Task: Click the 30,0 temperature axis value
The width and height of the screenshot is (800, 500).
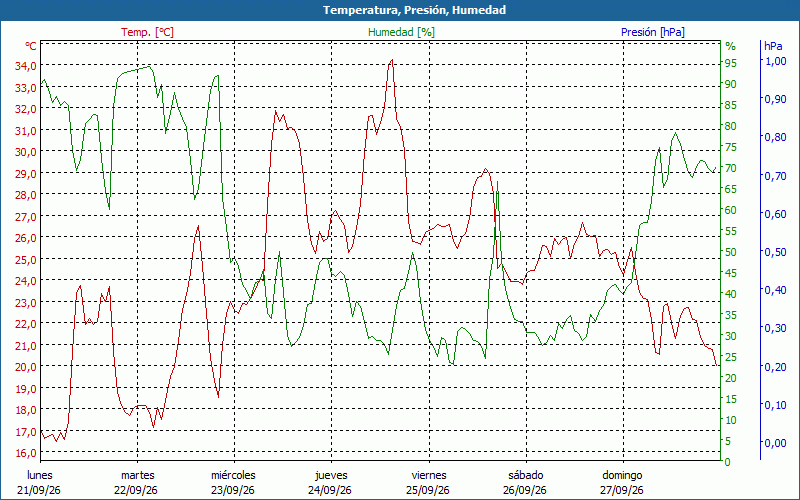Action: click(x=26, y=152)
